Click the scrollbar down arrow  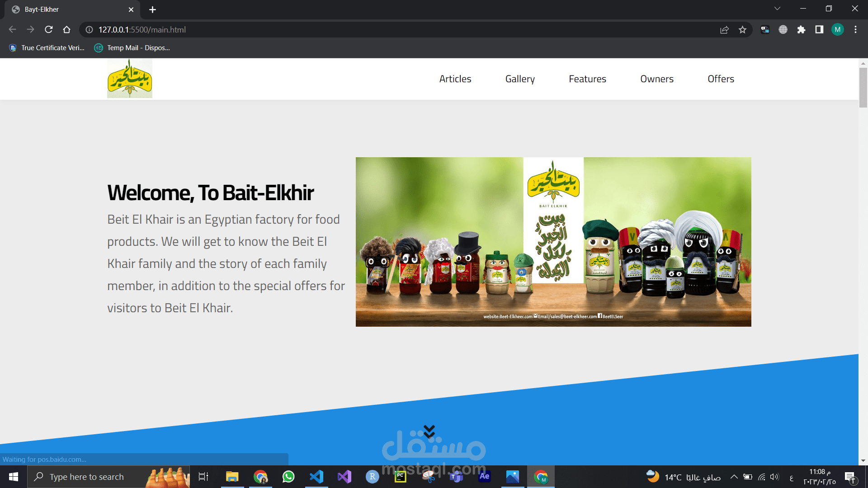(x=863, y=461)
